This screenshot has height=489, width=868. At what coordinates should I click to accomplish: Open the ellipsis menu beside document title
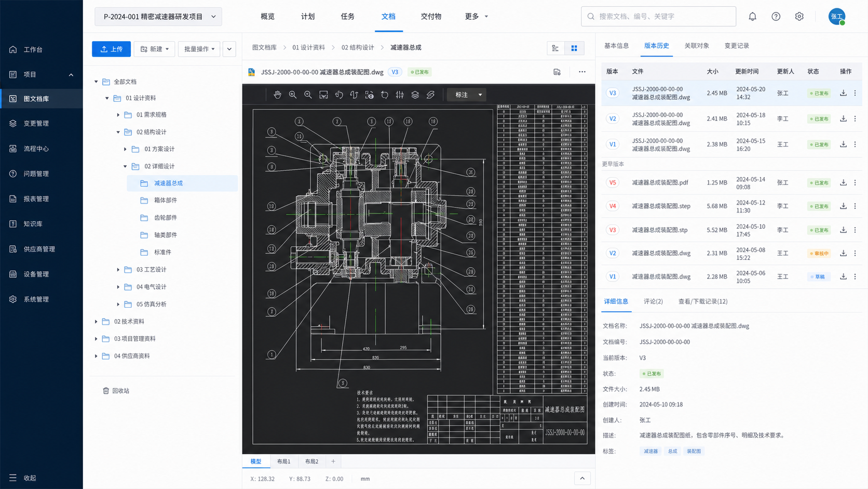point(582,72)
